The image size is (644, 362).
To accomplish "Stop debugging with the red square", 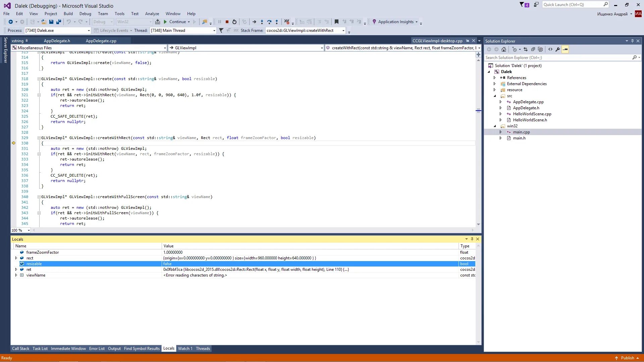I will click(227, 22).
